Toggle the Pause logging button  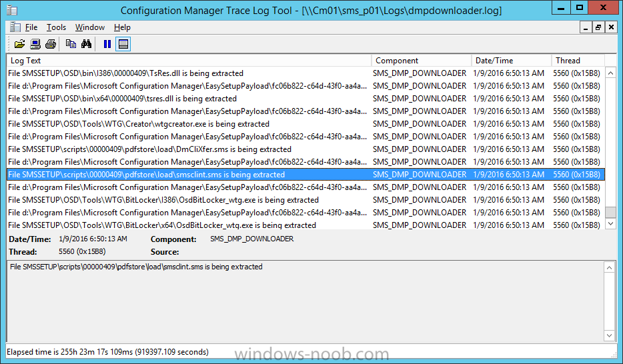tap(107, 44)
